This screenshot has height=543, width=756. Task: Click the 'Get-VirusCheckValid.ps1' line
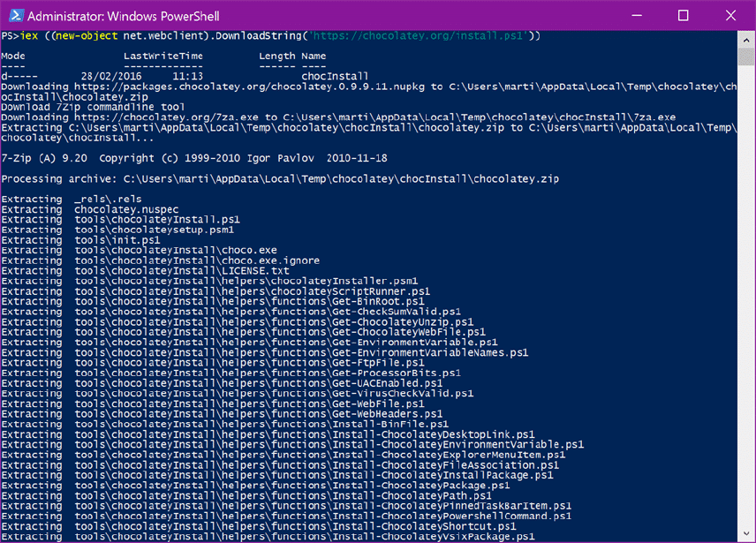[237, 394]
